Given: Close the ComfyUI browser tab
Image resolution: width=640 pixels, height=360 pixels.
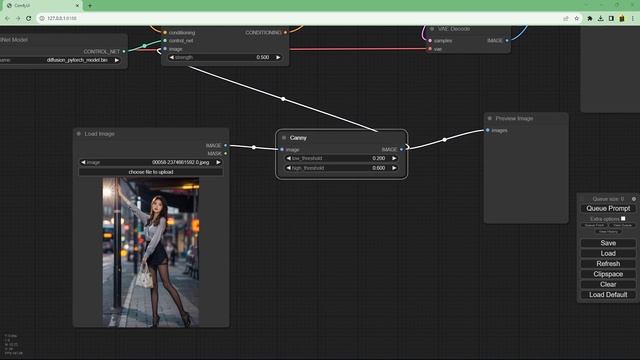Looking at the screenshot, I should pyautogui.click(x=77, y=6).
